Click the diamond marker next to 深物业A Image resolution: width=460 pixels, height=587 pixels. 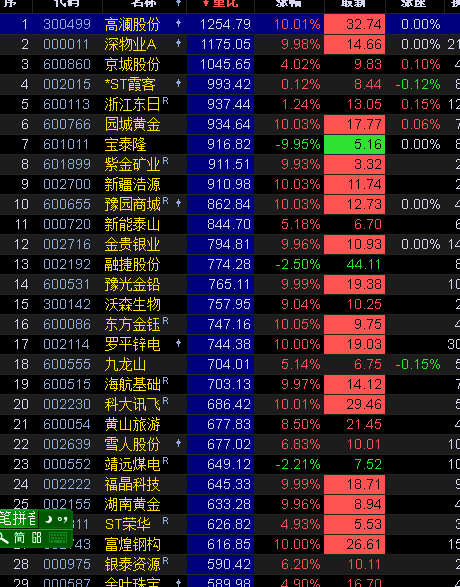179,43
